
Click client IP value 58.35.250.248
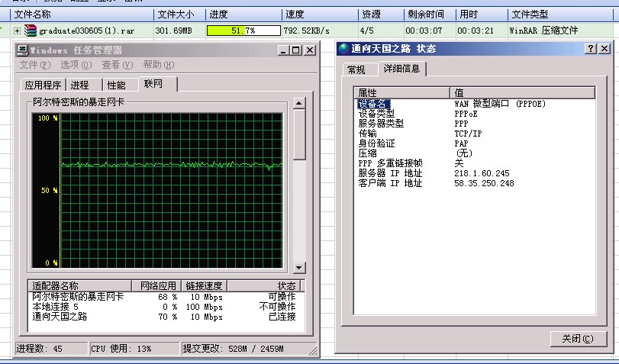[x=484, y=183]
